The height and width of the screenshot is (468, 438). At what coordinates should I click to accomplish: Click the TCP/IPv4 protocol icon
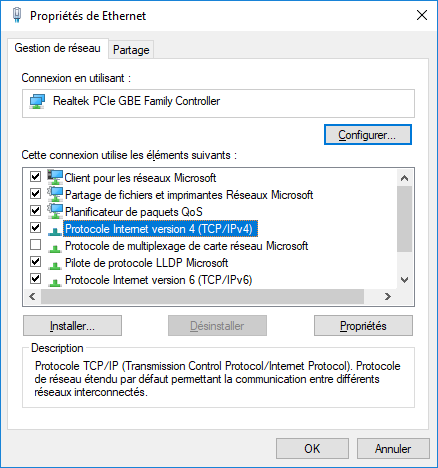click(x=55, y=231)
